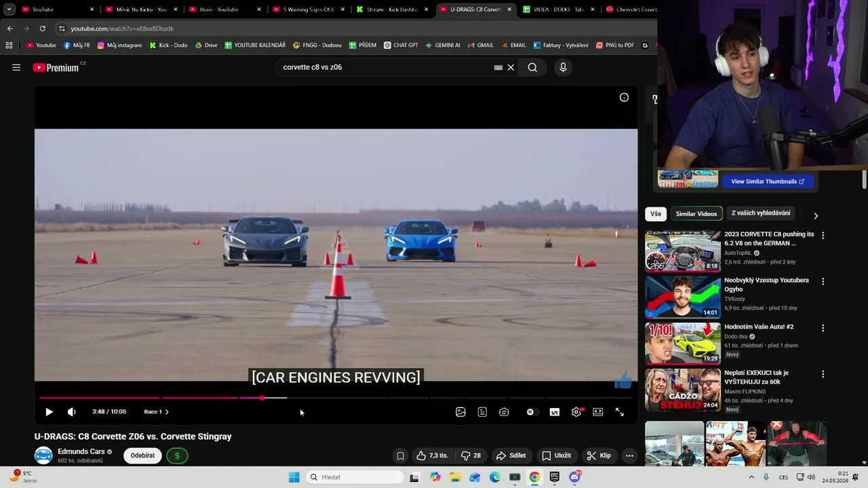Go to YouTube Premium home logo
The image size is (868, 488).
[x=56, y=68]
